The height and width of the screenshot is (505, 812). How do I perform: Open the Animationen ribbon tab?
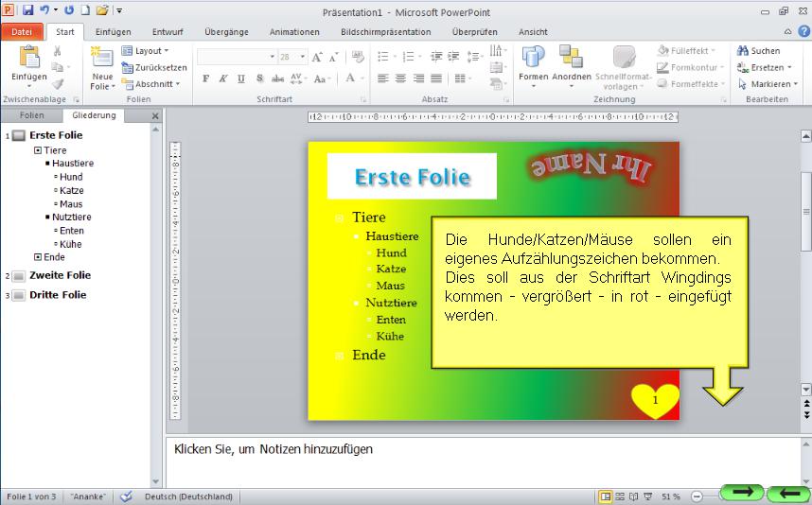294,32
